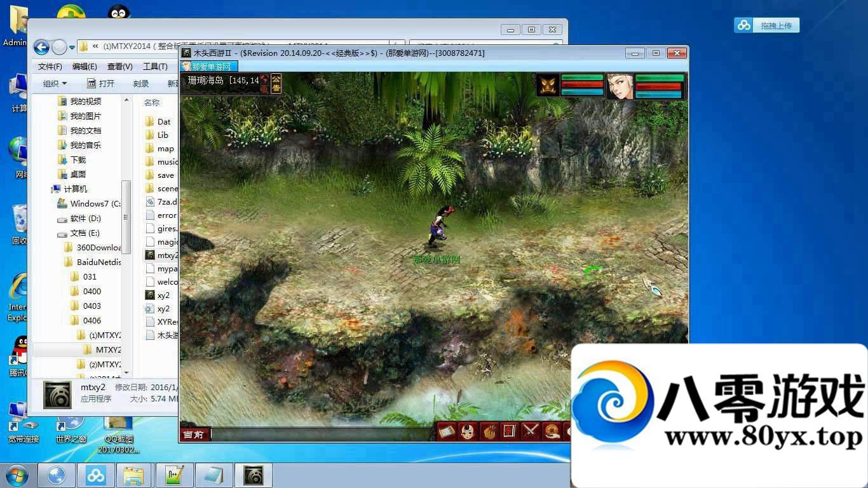Select the 0403 folder in tree

(x=85, y=306)
